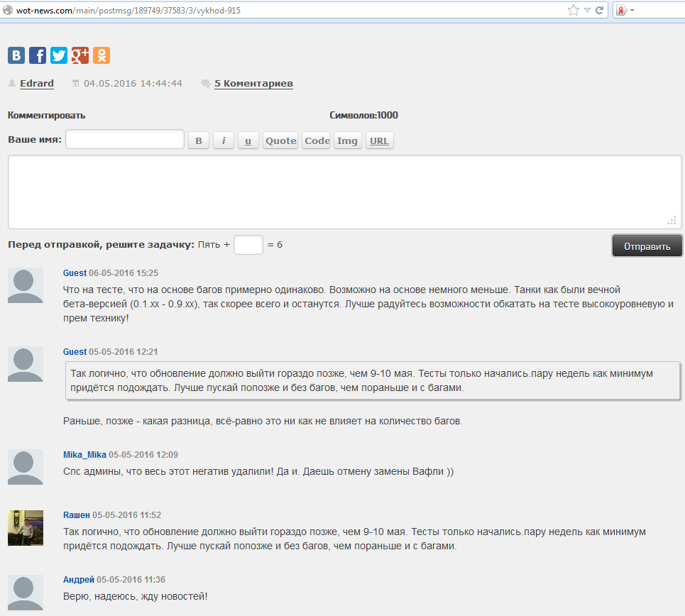Open the author Edrard profile link
This screenshot has height=616, width=685.
(37, 84)
